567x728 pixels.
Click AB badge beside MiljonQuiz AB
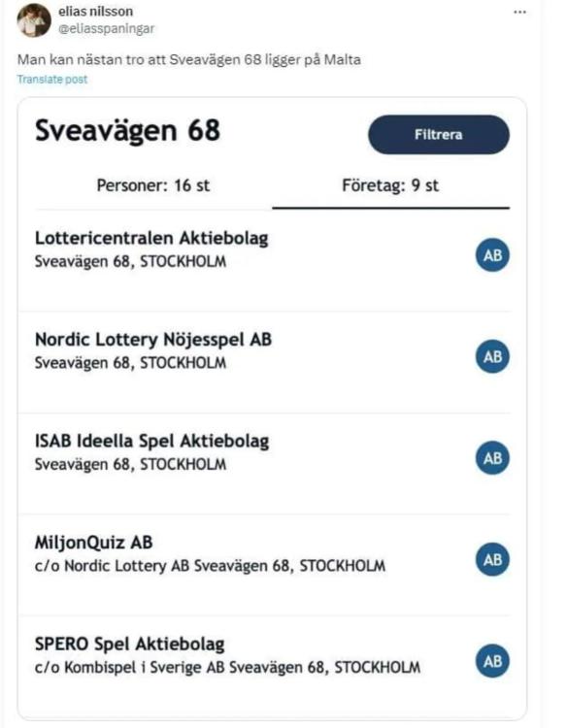tap(492, 559)
